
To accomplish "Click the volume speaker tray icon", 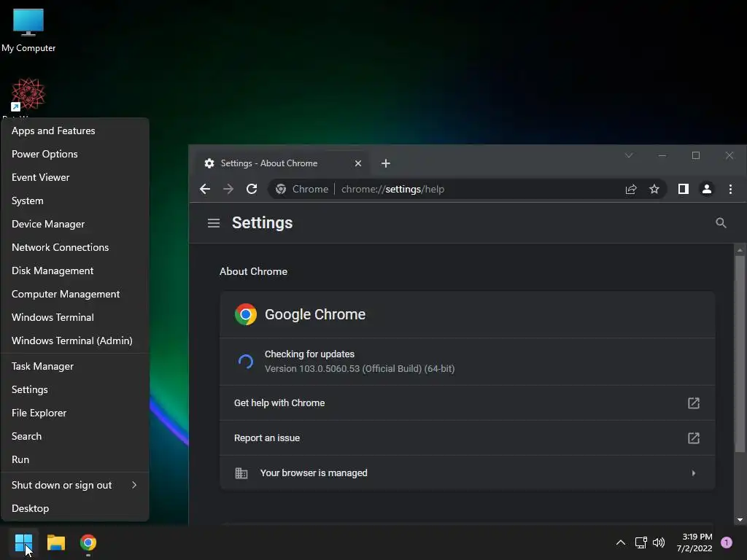I will tap(659, 542).
